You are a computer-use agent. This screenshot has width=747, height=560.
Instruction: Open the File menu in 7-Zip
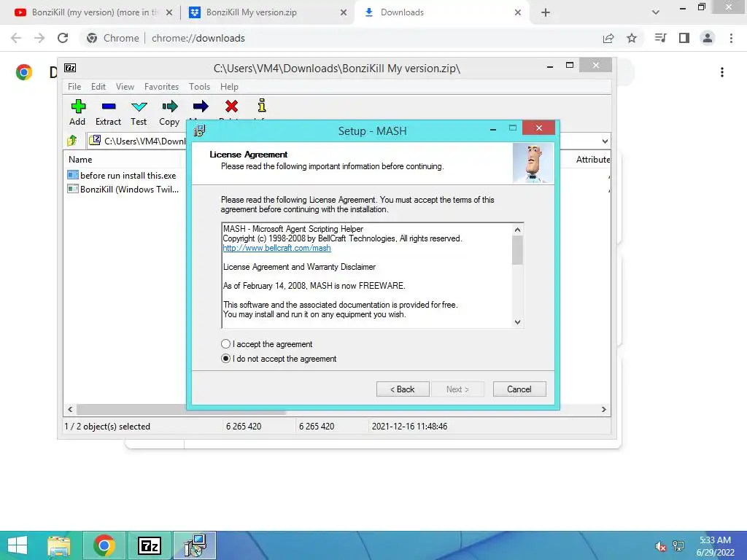click(74, 87)
